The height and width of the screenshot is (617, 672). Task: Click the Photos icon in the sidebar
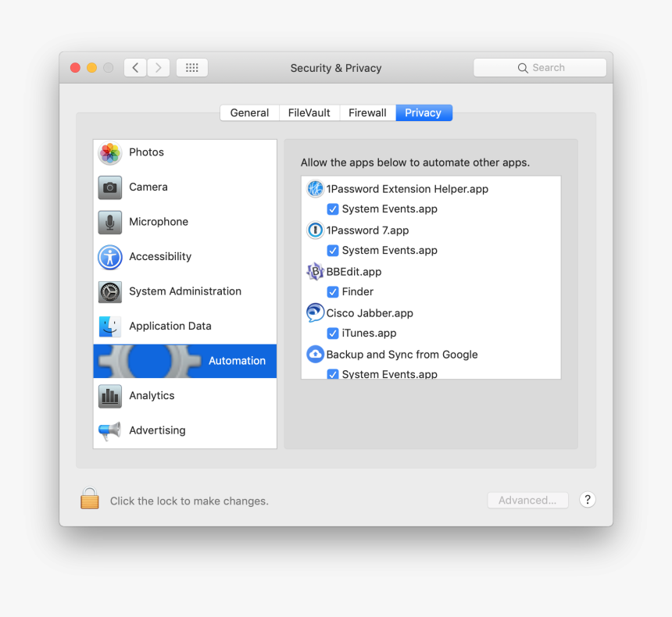110,153
